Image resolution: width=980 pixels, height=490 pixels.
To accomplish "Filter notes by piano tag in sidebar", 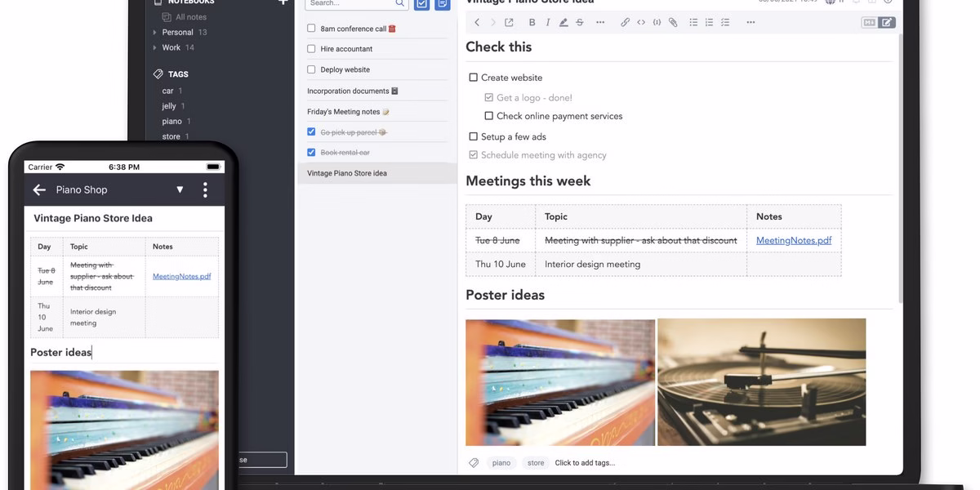I will [x=171, y=122].
